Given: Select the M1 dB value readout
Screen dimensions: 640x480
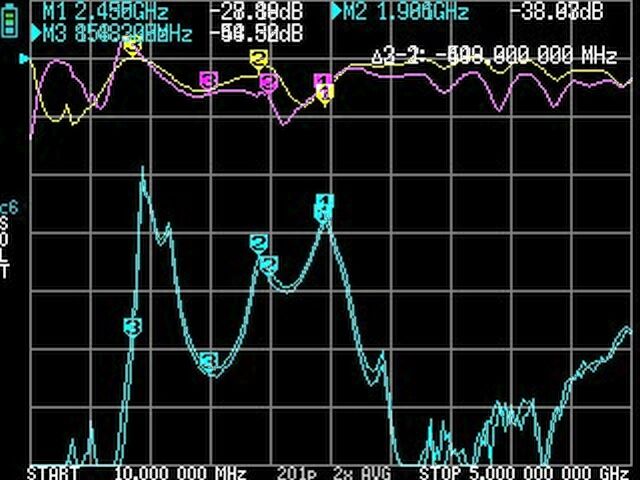Looking at the screenshot, I should pos(257,11).
